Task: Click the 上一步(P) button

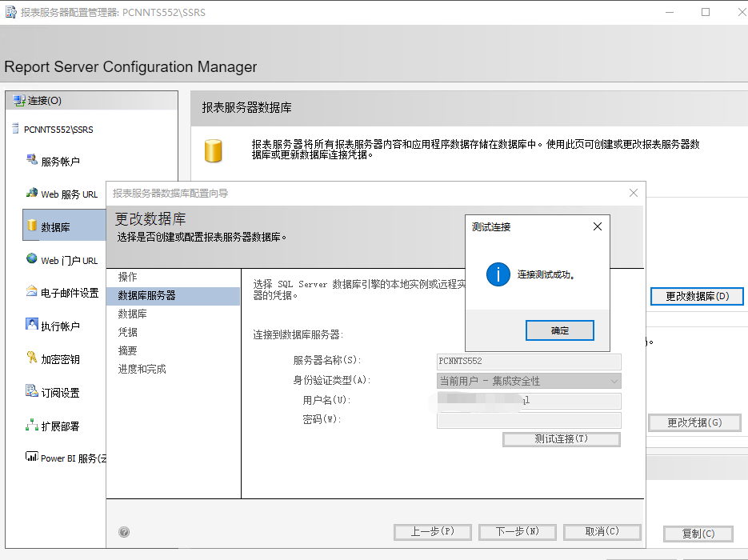Action: (x=432, y=531)
